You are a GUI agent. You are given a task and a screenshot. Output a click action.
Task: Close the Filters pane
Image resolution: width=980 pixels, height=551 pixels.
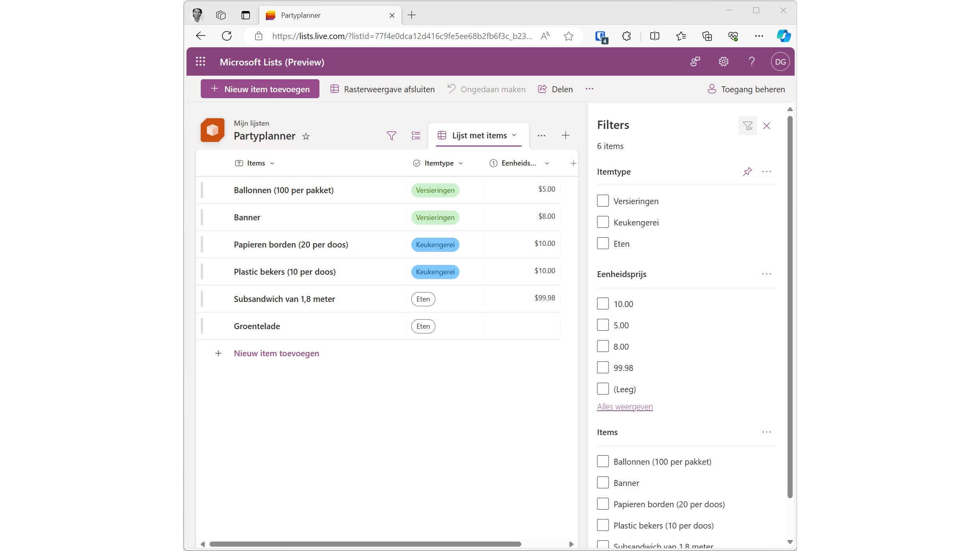[x=766, y=126]
